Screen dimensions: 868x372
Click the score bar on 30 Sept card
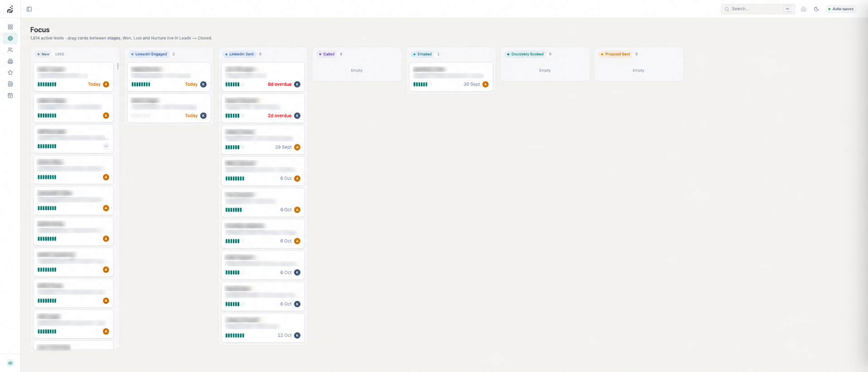pos(423,84)
